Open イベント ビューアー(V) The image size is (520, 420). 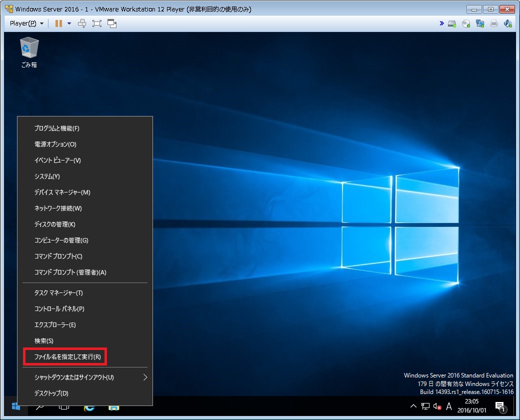(85, 160)
